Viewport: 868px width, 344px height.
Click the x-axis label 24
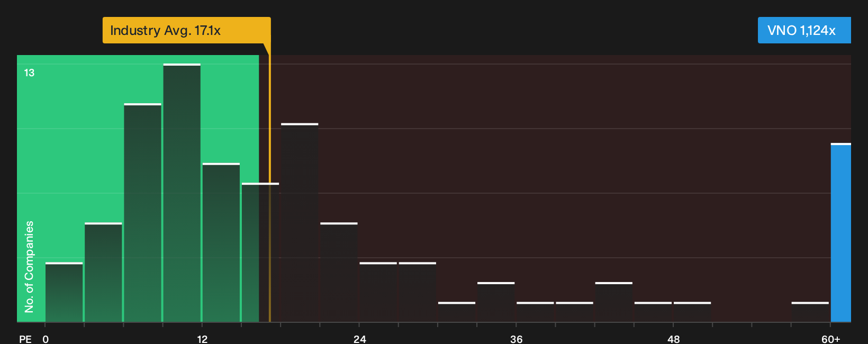(359, 339)
